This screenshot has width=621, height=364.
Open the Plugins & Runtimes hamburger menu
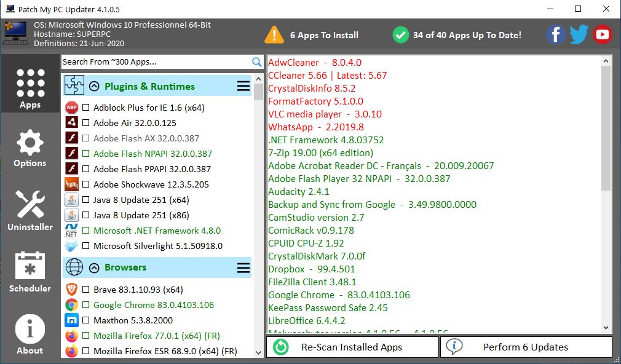[x=243, y=86]
